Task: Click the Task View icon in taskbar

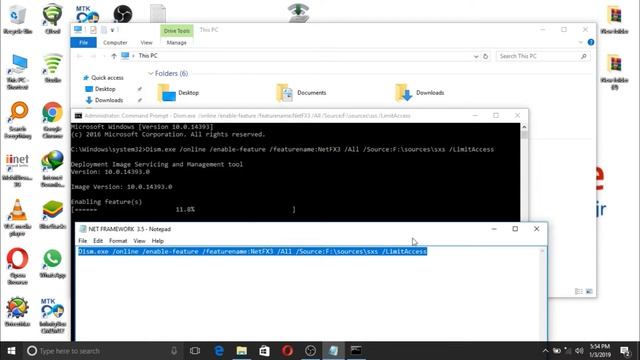Action: point(195,351)
